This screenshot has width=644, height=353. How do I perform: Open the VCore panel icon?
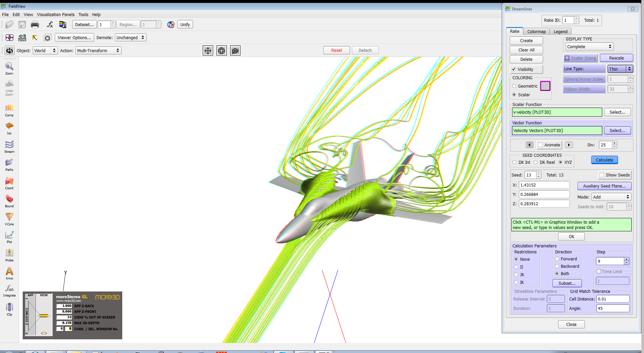pos(9,219)
